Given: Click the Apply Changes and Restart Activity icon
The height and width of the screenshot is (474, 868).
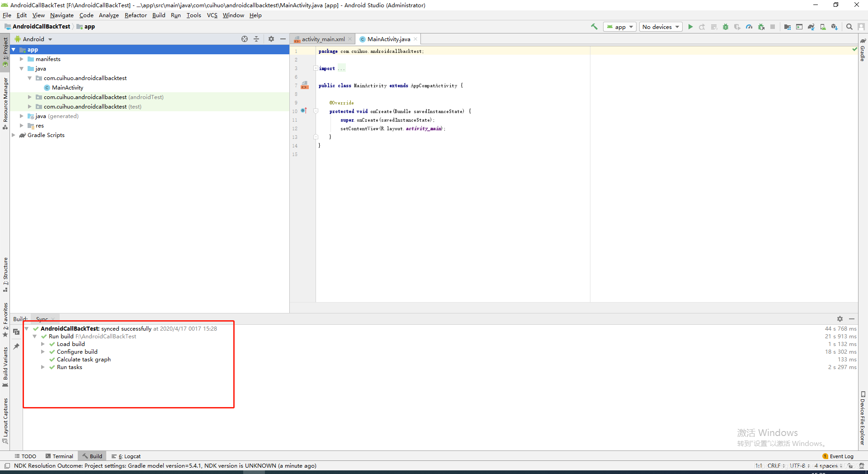Looking at the screenshot, I should tap(702, 27).
